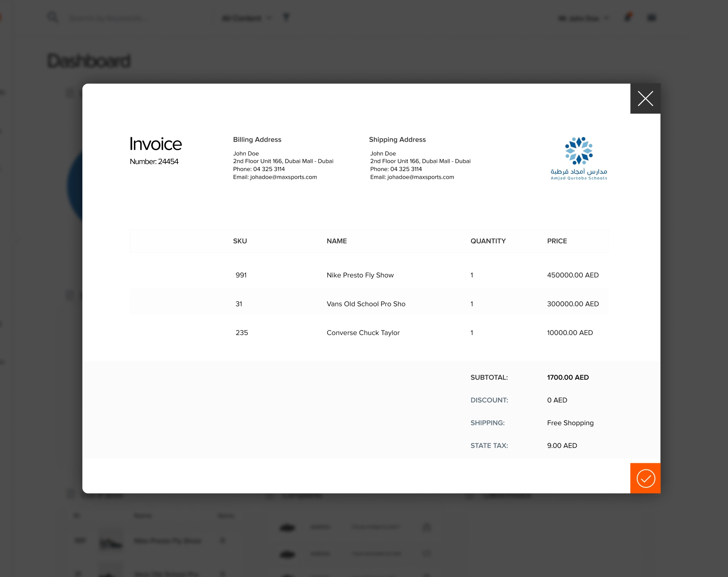Click the QUANTITY column header
The width and height of the screenshot is (728, 577).
coord(488,241)
